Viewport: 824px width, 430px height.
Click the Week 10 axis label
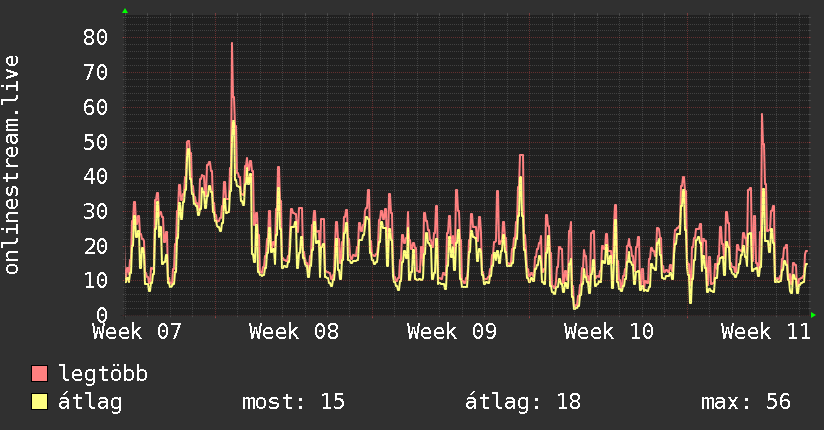click(609, 332)
